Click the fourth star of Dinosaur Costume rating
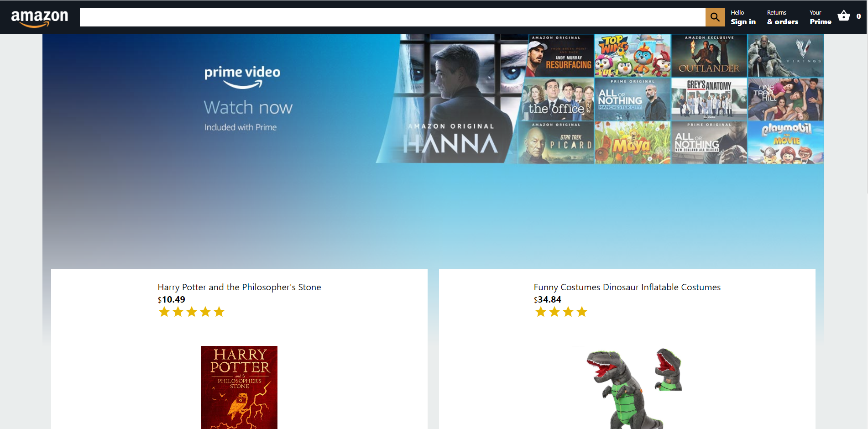 582,312
